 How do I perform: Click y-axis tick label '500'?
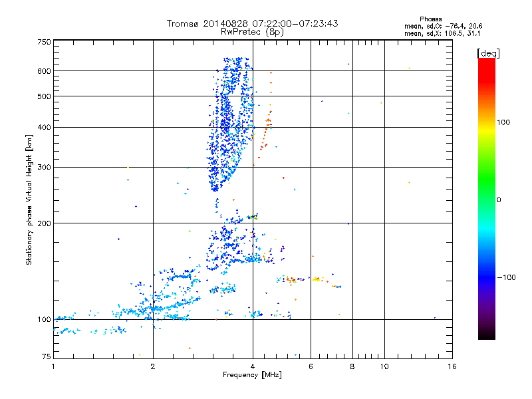tap(44, 96)
